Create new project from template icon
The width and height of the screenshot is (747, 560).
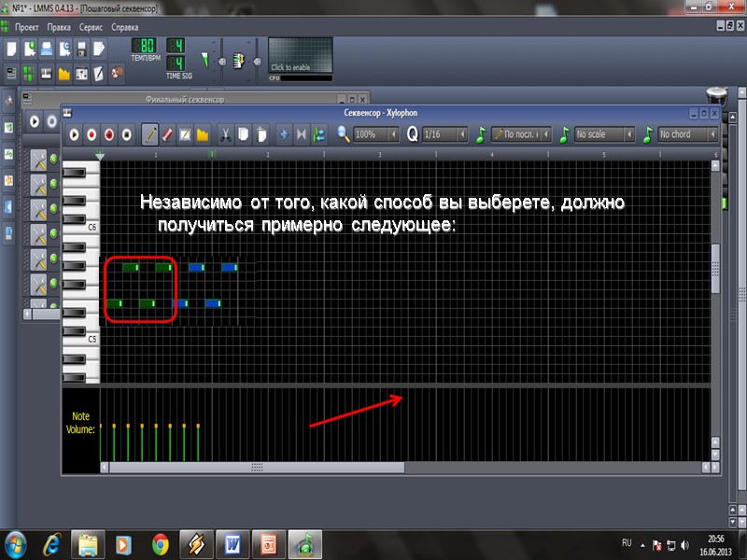point(29,49)
